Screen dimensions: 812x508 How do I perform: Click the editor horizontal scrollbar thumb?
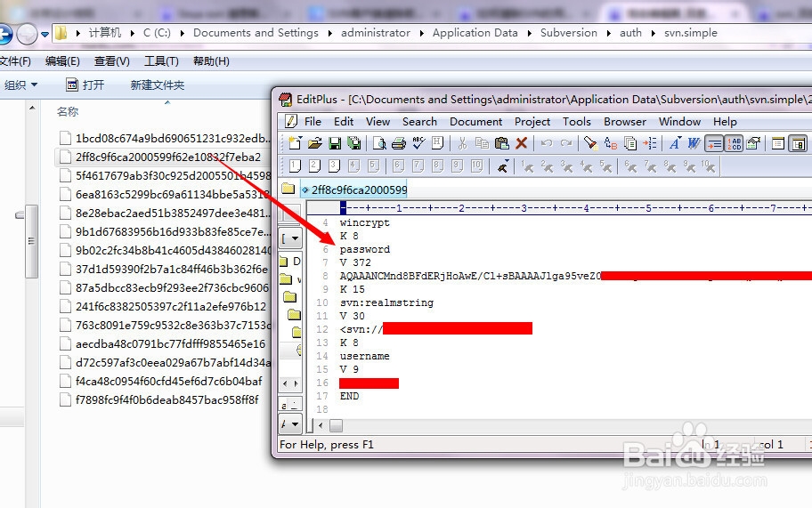[336, 426]
